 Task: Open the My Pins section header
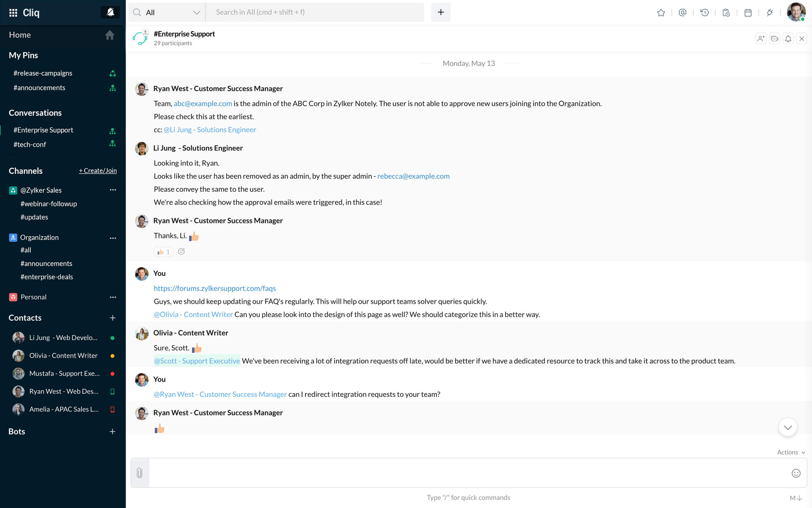point(23,55)
